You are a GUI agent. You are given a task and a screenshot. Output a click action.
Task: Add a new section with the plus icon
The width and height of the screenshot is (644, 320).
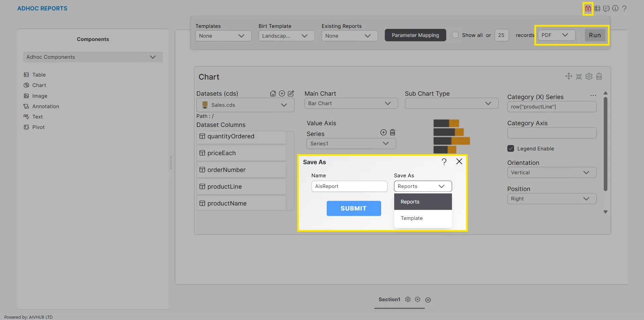click(x=428, y=300)
